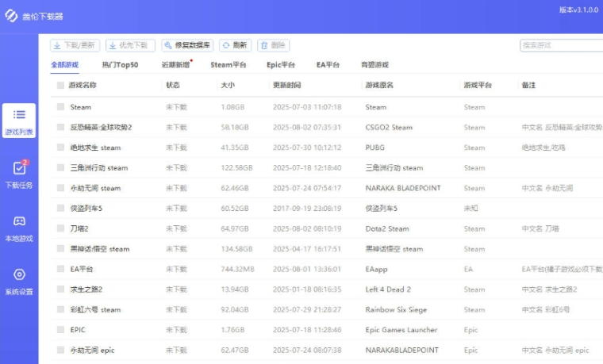Viewport: 603px width, 364px height.
Task: Check the box for 永劫无间 steam
Action: [60, 188]
